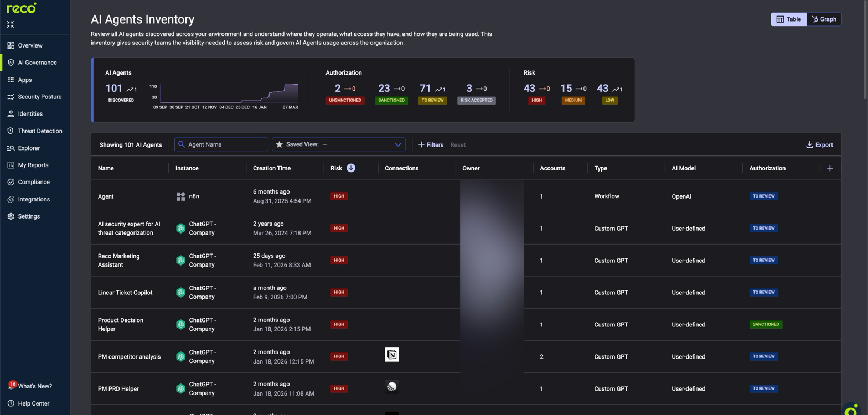Filter by Unsanctioned authorization badge

344,100
